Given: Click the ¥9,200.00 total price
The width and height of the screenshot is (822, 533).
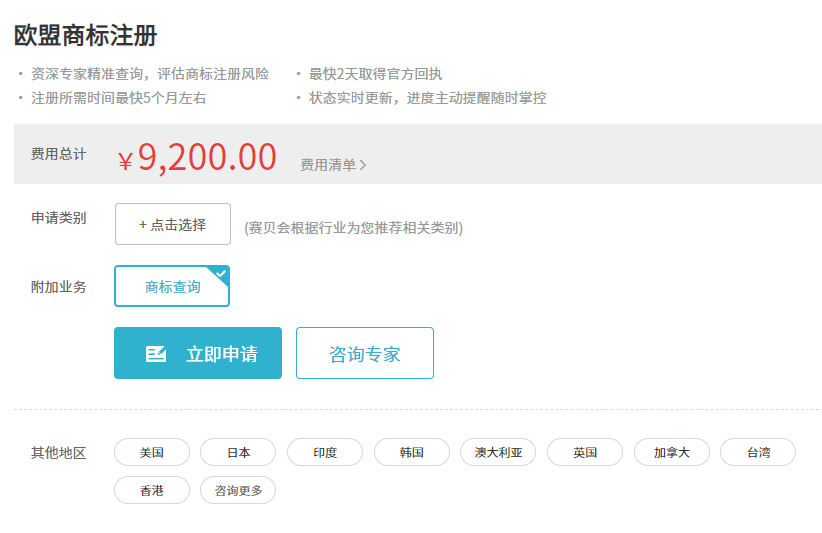Looking at the screenshot, I should click(x=197, y=158).
